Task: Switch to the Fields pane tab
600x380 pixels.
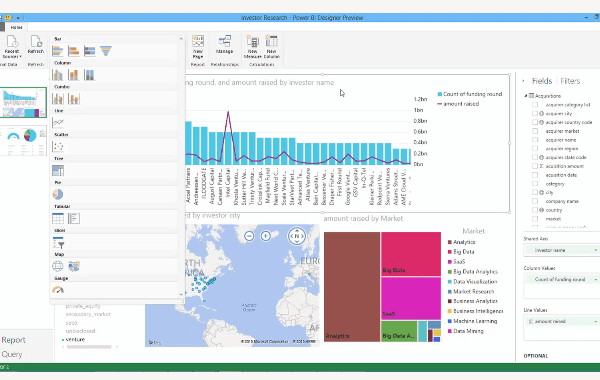Action: coord(542,81)
